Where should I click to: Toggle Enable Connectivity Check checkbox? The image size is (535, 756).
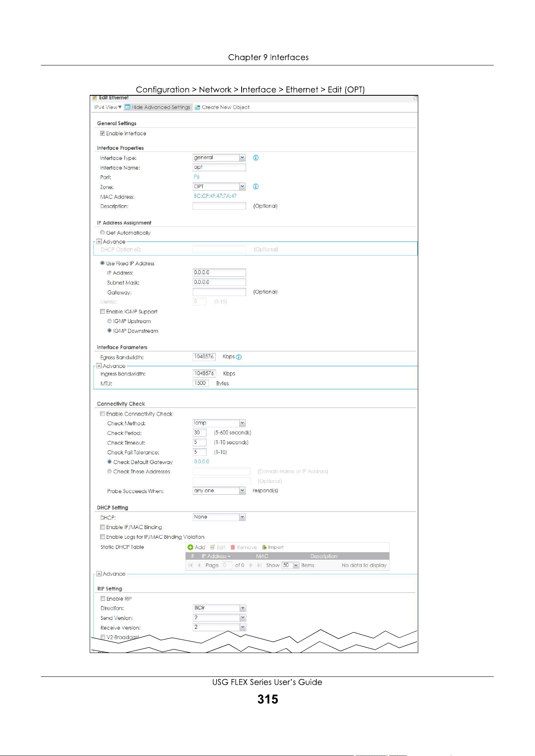click(103, 414)
